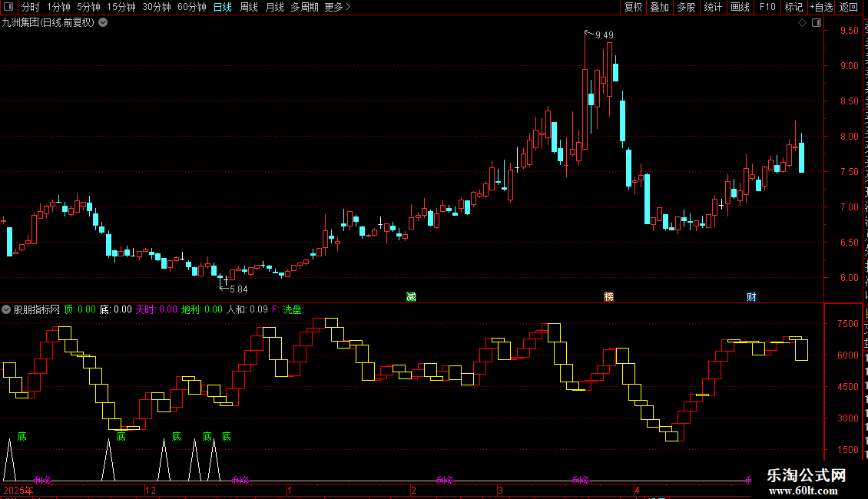Click the 财 marker on main chart
The image size is (868, 499).
[x=751, y=296]
